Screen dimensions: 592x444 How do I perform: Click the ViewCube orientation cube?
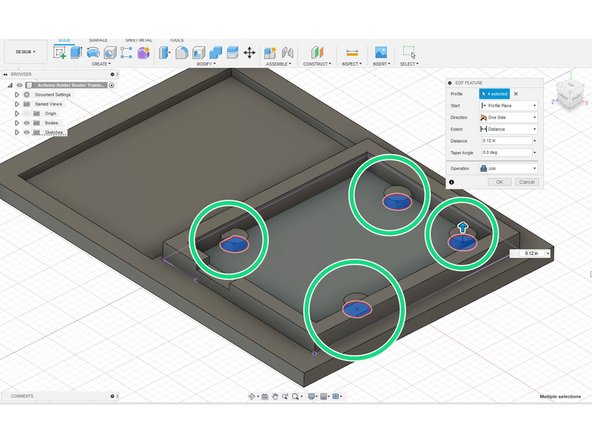(x=570, y=95)
